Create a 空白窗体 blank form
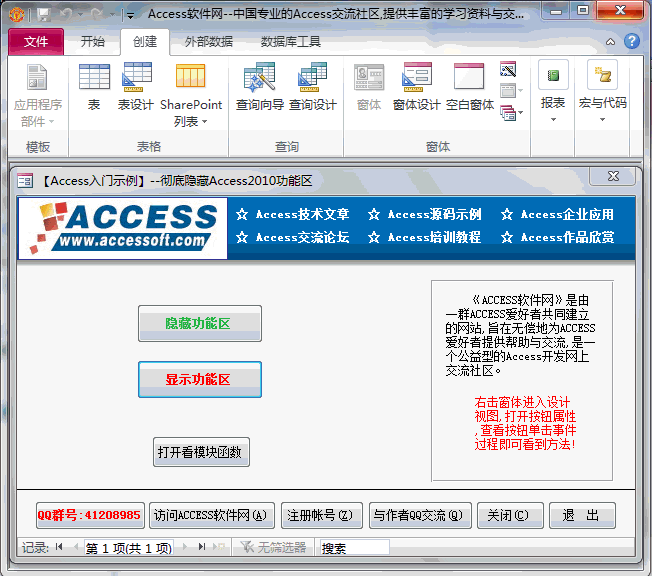 pos(470,88)
